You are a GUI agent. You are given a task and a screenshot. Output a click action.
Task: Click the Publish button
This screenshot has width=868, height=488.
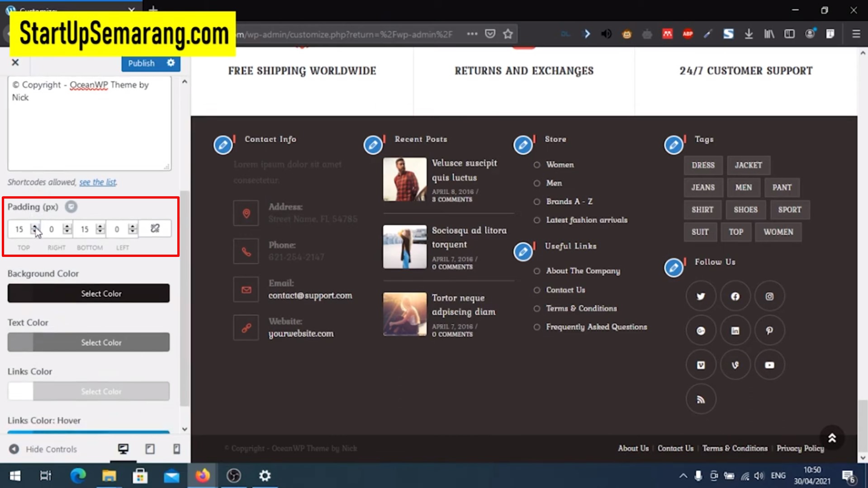click(x=141, y=63)
